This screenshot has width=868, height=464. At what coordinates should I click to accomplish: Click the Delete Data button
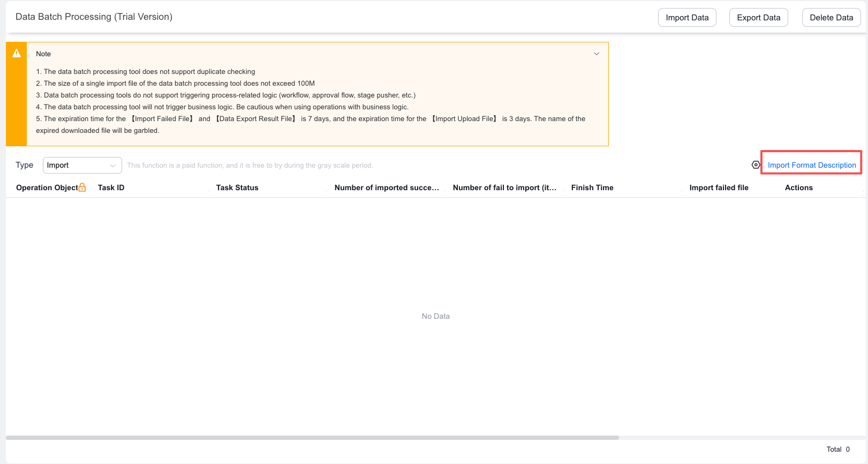[x=832, y=18]
